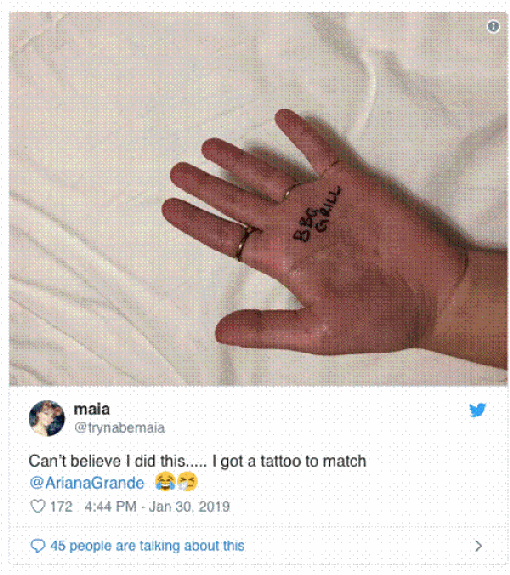The image size is (510, 575).
Task: Click the speech bubble conversation icon
Action: [37, 546]
